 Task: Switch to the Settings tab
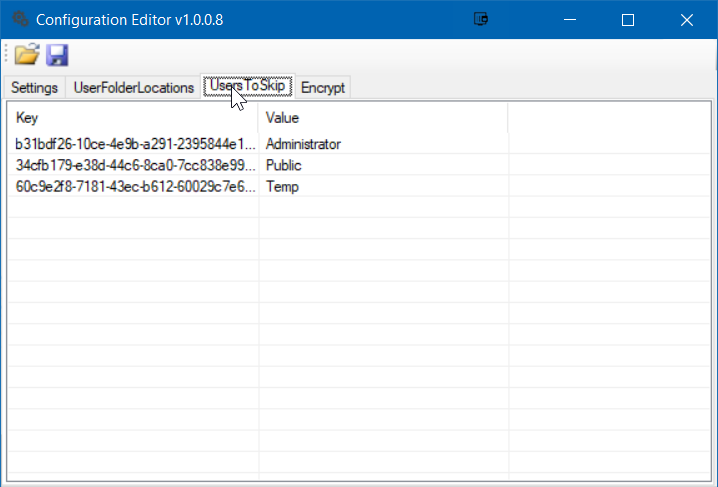tap(34, 87)
